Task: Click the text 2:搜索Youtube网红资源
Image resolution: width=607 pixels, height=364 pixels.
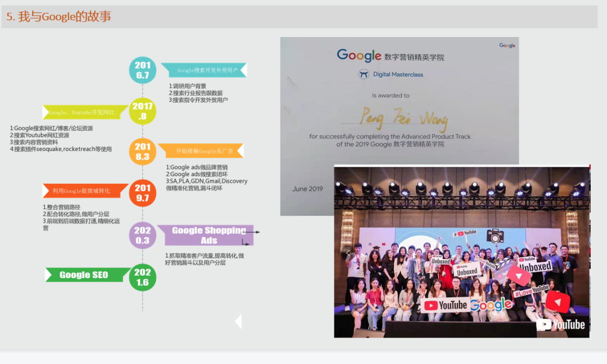Action: [39, 135]
